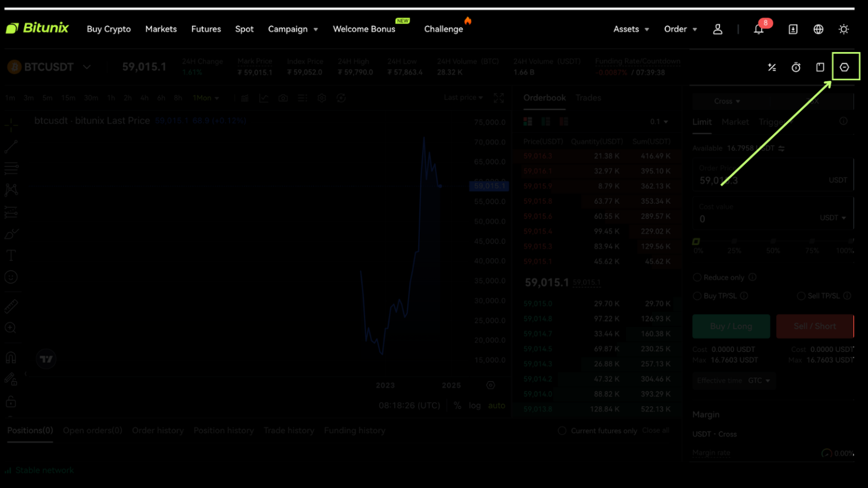
Task: Enable Buy TP/SL
Action: pos(697,295)
